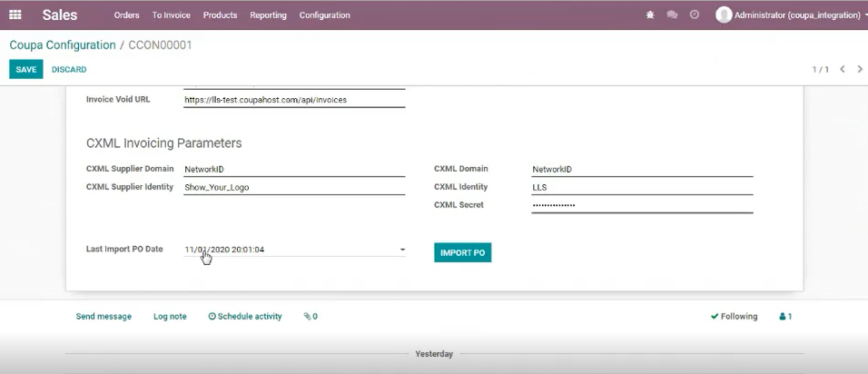
Task: Open Administrator user menu
Action: tap(792, 15)
